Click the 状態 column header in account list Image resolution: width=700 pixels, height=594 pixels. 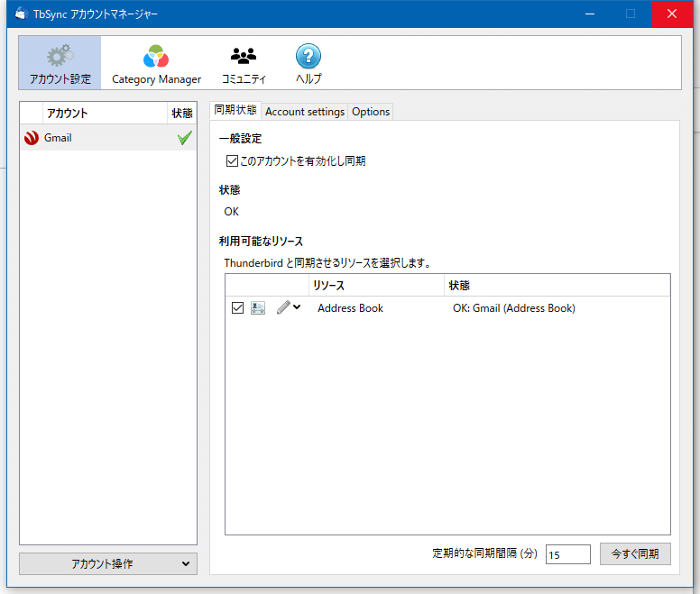(x=182, y=113)
